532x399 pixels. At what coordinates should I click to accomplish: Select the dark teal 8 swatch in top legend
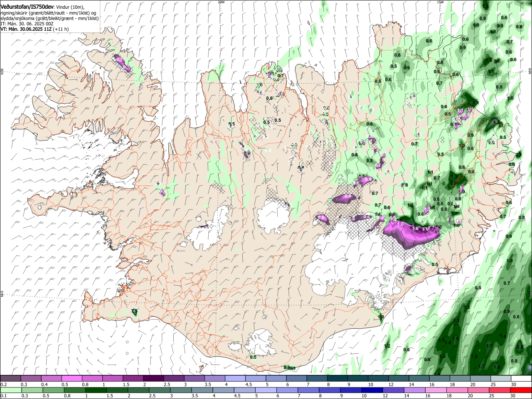337,379
